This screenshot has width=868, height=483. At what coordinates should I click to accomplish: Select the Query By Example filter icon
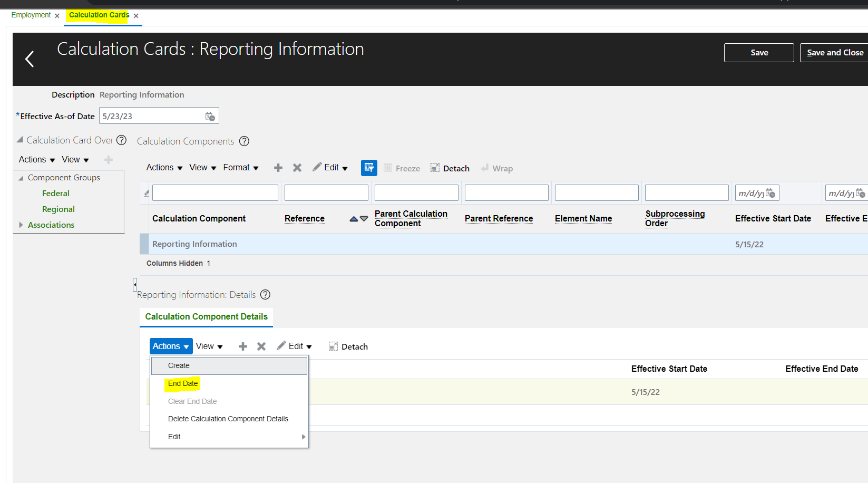coord(369,168)
